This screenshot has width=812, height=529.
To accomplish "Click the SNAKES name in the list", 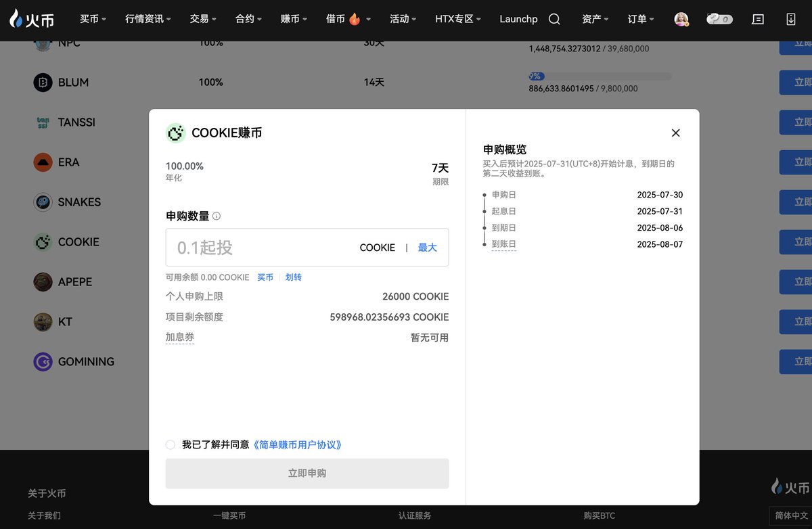I will pos(79,202).
